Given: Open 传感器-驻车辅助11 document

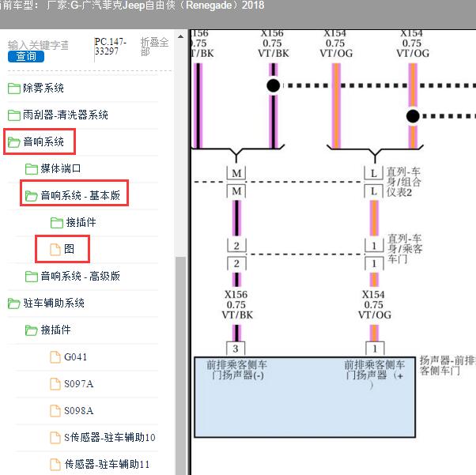Looking at the screenshot, I should 107,464.
